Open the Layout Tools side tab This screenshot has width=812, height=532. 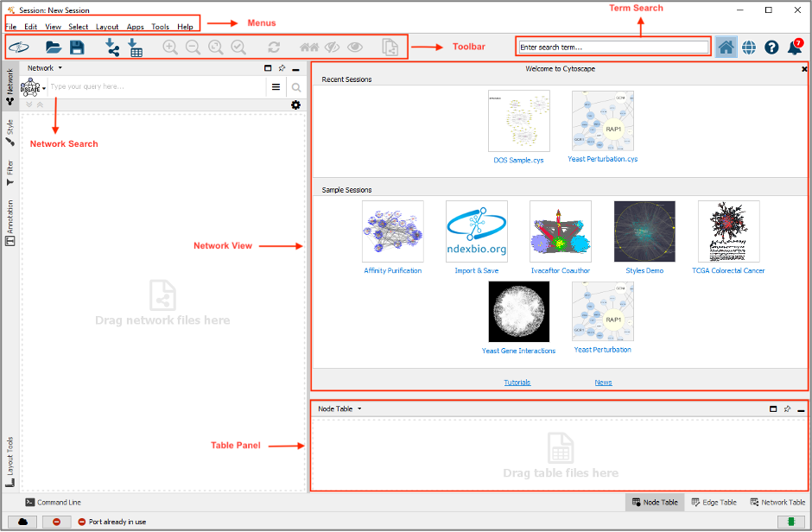point(10,462)
